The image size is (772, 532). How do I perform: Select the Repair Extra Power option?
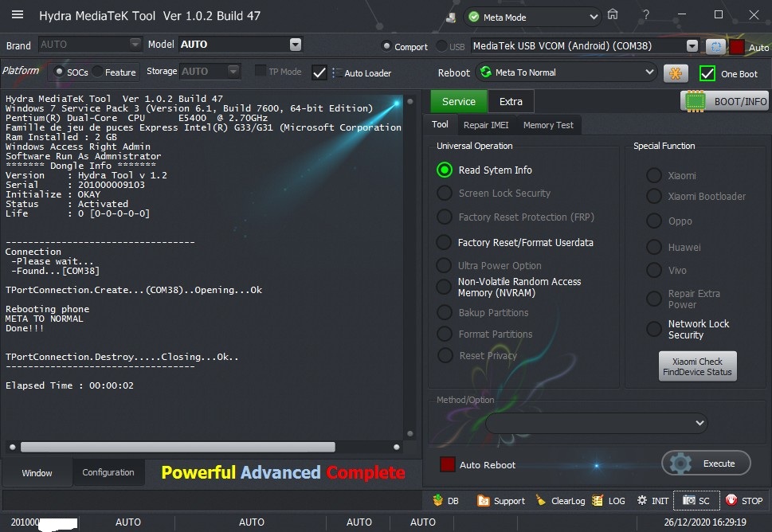click(x=654, y=299)
